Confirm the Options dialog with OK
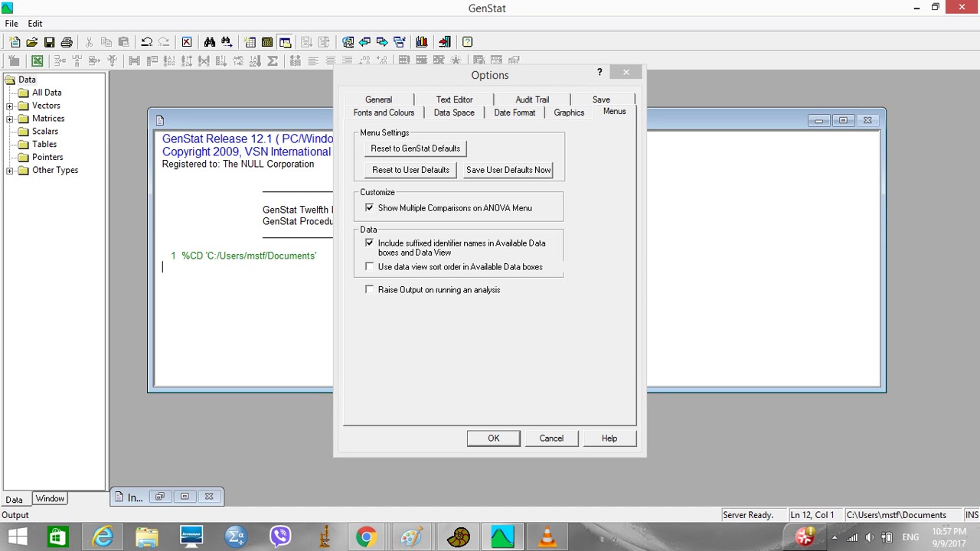Screen dimensions: 980x551 point(493,439)
